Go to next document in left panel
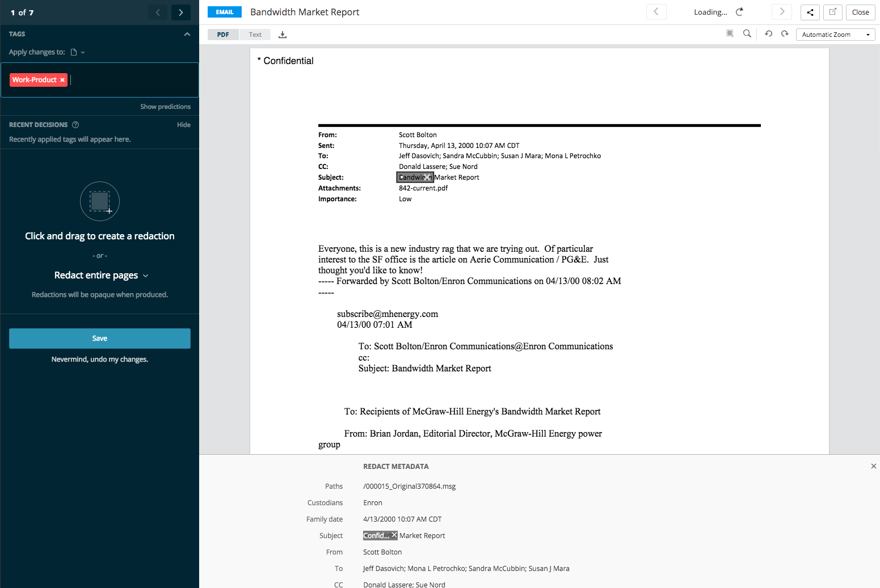Image resolution: width=880 pixels, height=588 pixels. click(x=181, y=12)
